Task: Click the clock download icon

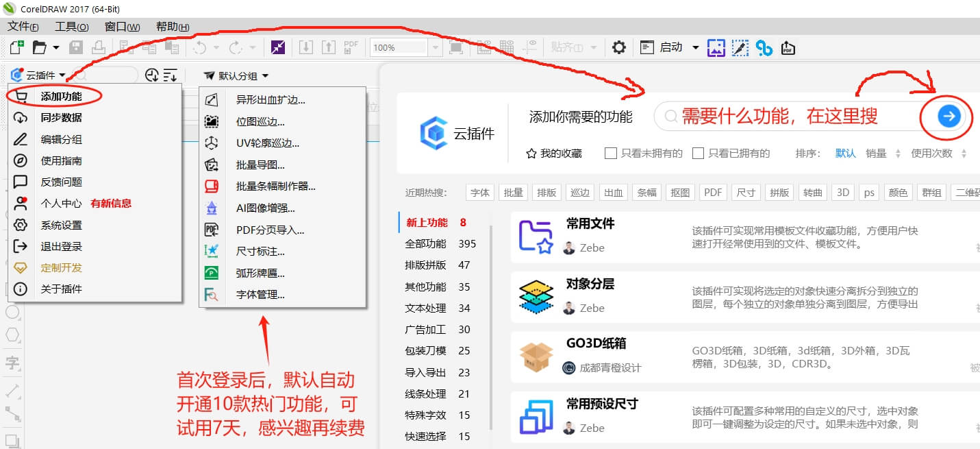Action: pos(152,75)
